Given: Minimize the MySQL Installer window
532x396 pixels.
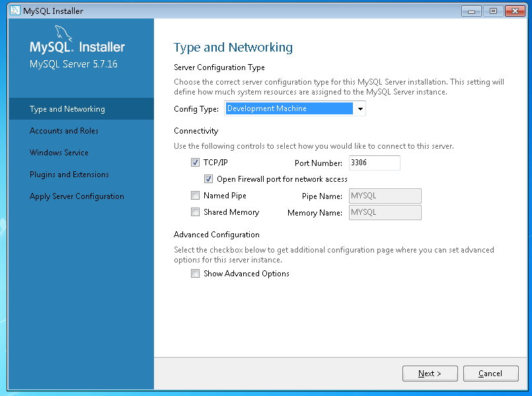Looking at the screenshot, I should pos(471,11).
